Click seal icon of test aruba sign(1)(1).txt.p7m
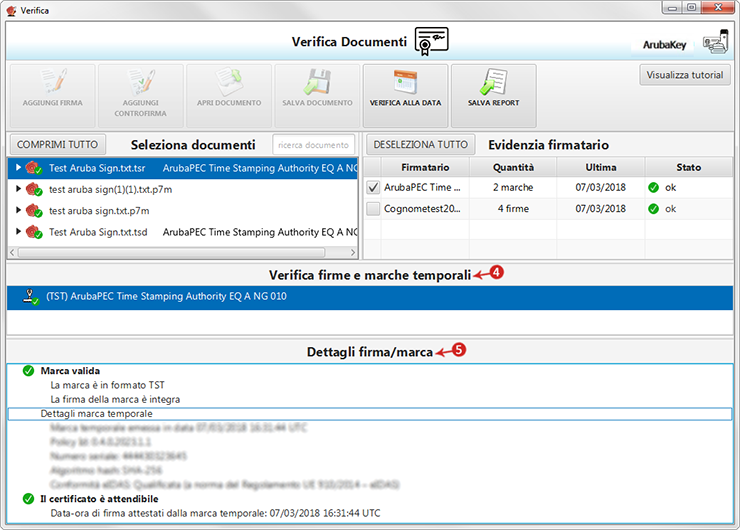 [34, 189]
